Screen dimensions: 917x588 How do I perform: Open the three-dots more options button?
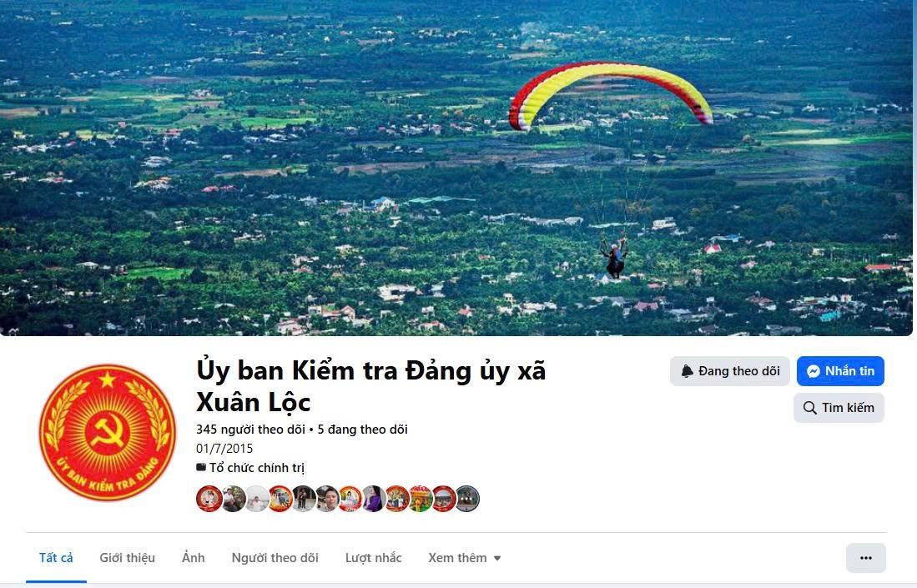click(x=865, y=558)
